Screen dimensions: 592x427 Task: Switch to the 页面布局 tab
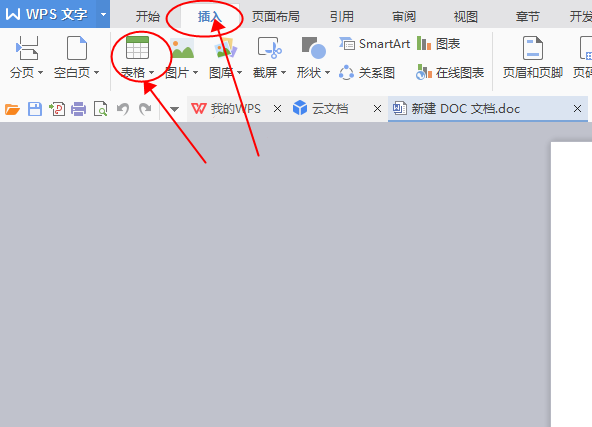tap(276, 17)
